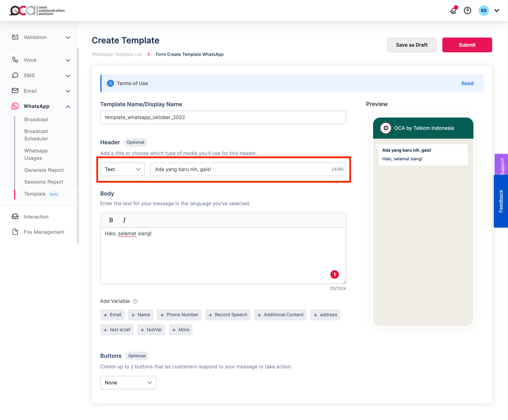Go to Generate Report menu item
This screenshot has width=508, height=420.
44,170
